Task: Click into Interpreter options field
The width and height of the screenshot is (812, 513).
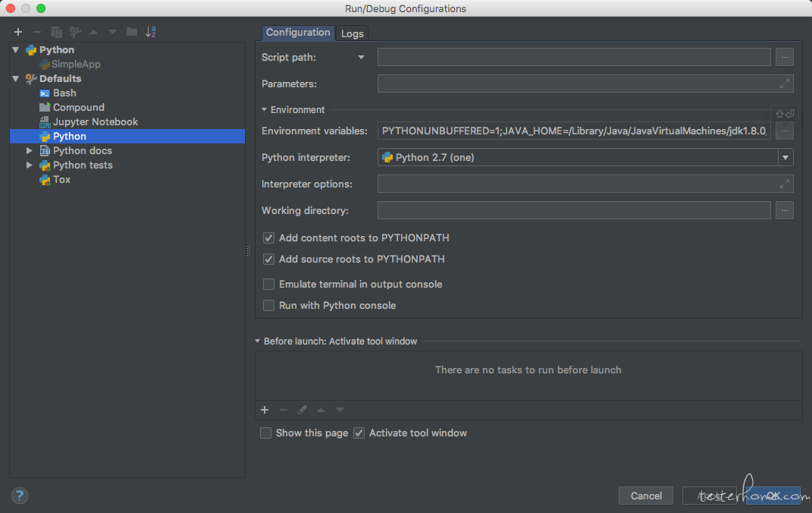Action: (x=585, y=184)
